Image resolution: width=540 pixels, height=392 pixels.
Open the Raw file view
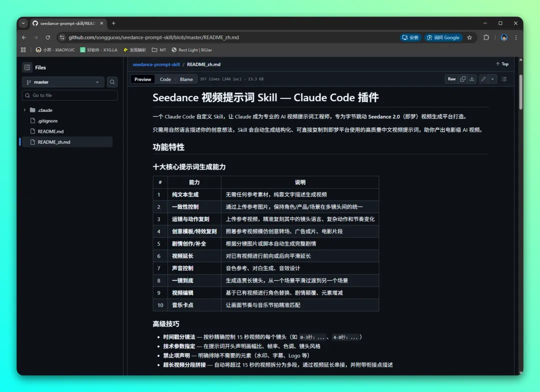coord(451,79)
